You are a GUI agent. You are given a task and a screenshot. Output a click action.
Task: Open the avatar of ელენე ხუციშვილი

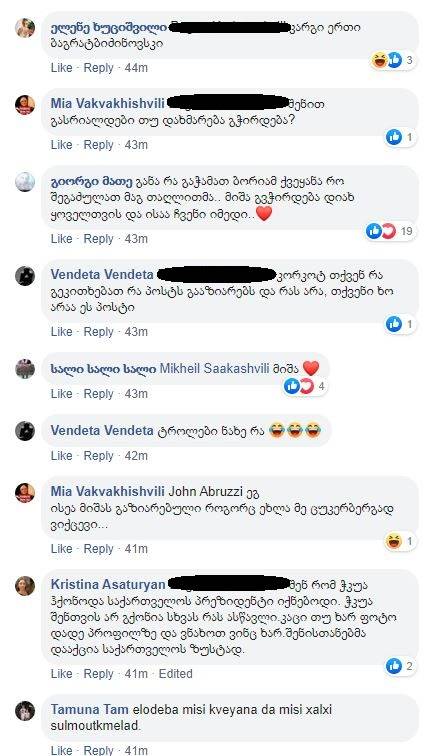(x=25, y=27)
